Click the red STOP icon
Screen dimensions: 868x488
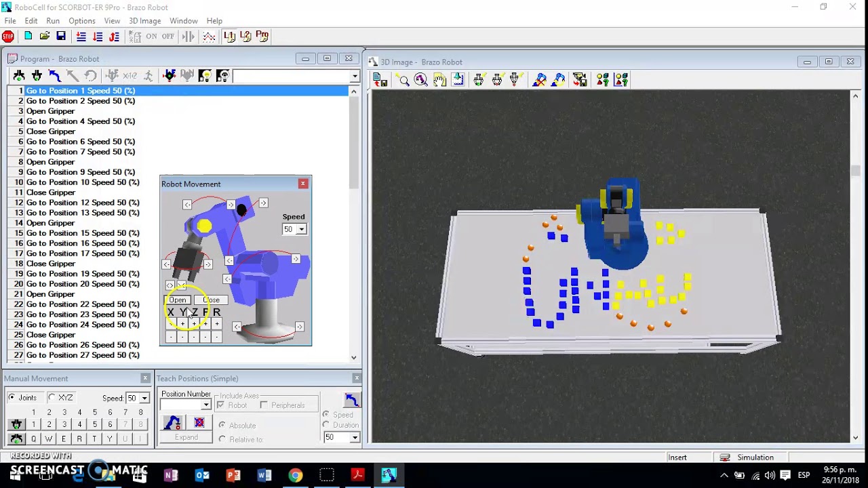click(8, 37)
